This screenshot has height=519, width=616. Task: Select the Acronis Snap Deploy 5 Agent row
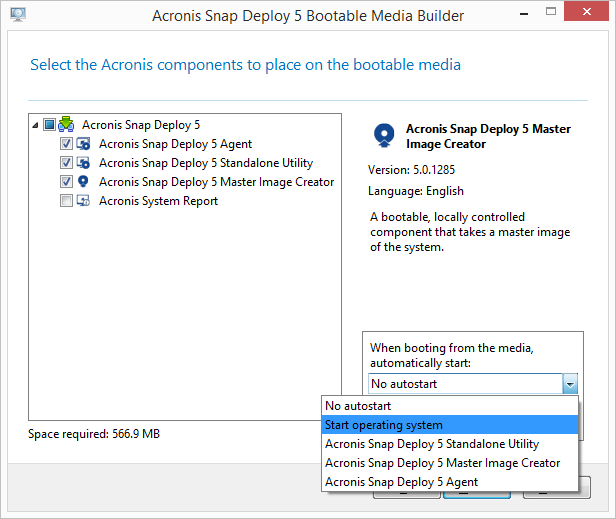[175, 144]
